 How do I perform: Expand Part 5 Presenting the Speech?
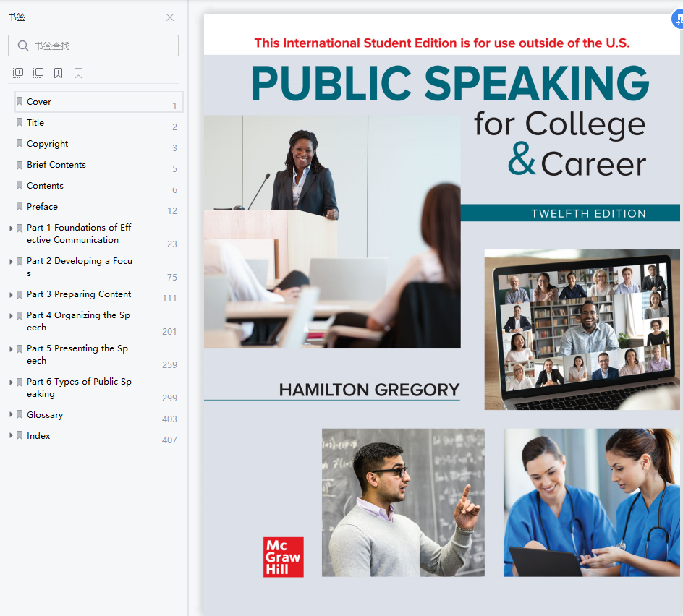point(11,349)
